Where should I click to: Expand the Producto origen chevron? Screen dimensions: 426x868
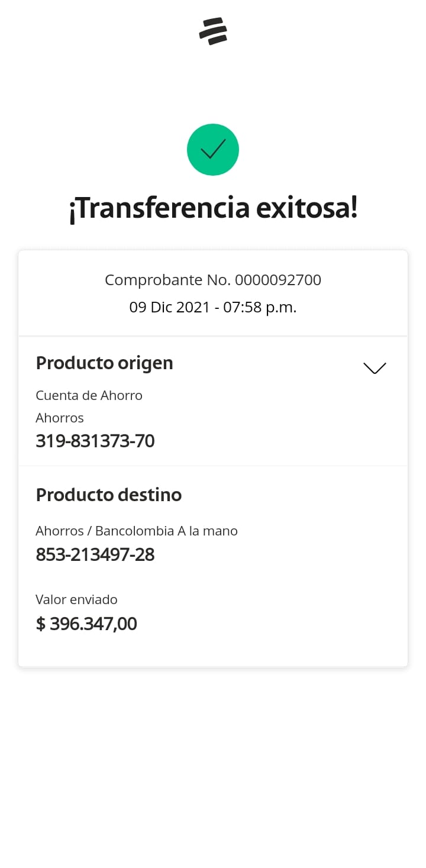[375, 368]
